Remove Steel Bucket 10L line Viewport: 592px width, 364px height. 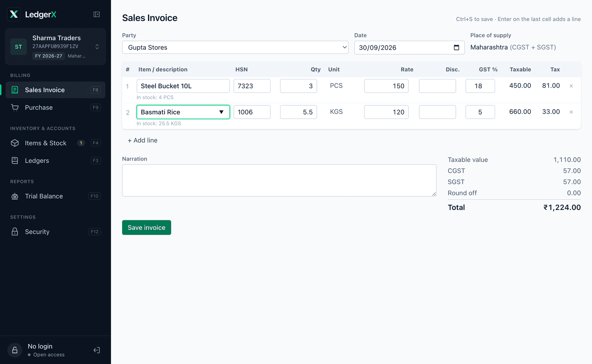pos(571,86)
